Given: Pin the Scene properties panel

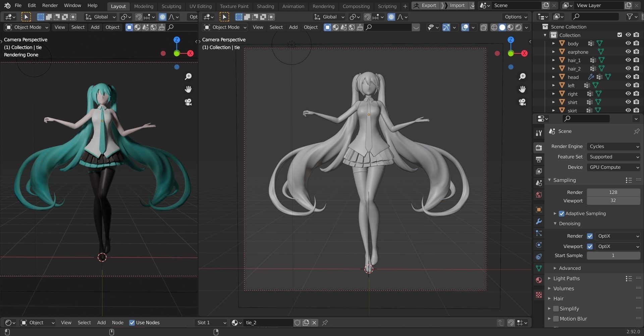Looking at the screenshot, I should 636,132.
